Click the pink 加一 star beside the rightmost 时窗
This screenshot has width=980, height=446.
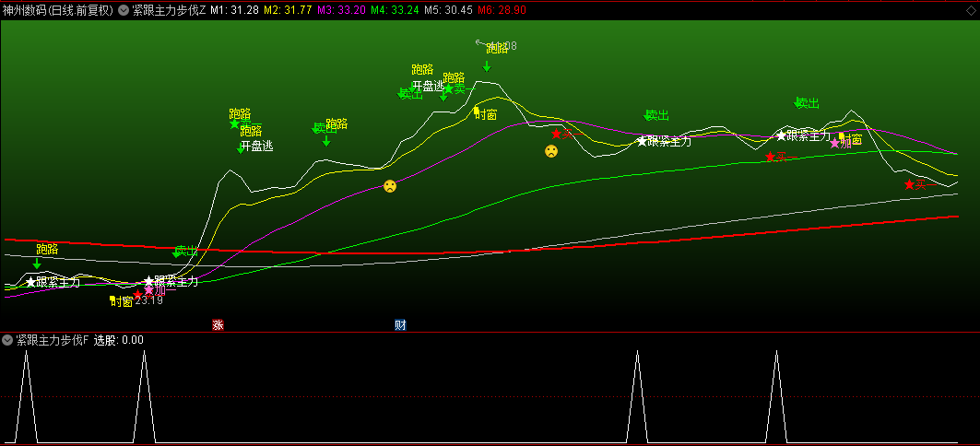[x=835, y=143]
